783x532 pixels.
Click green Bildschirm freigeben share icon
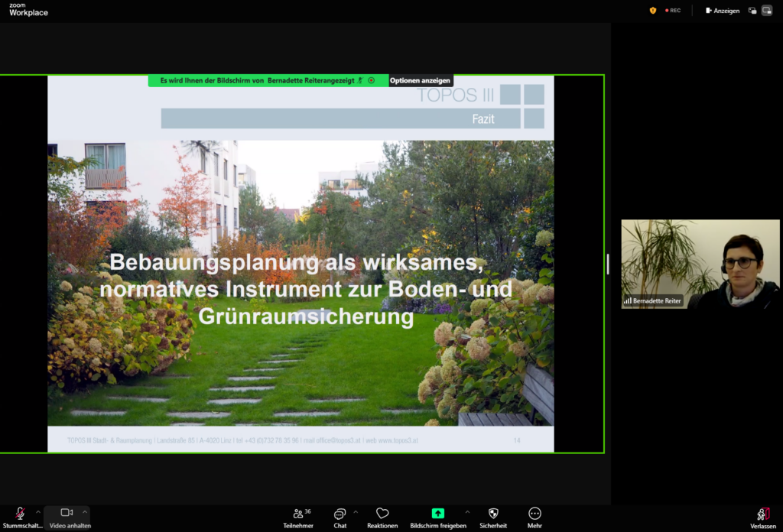click(437, 514)
